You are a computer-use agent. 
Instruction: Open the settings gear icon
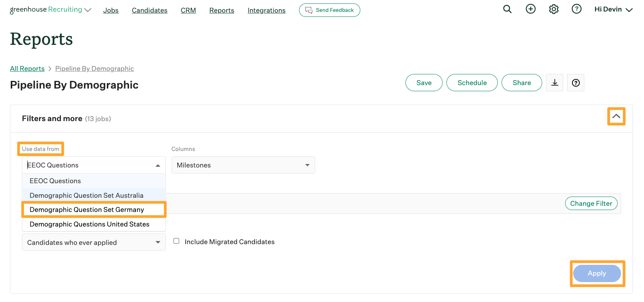554,9
